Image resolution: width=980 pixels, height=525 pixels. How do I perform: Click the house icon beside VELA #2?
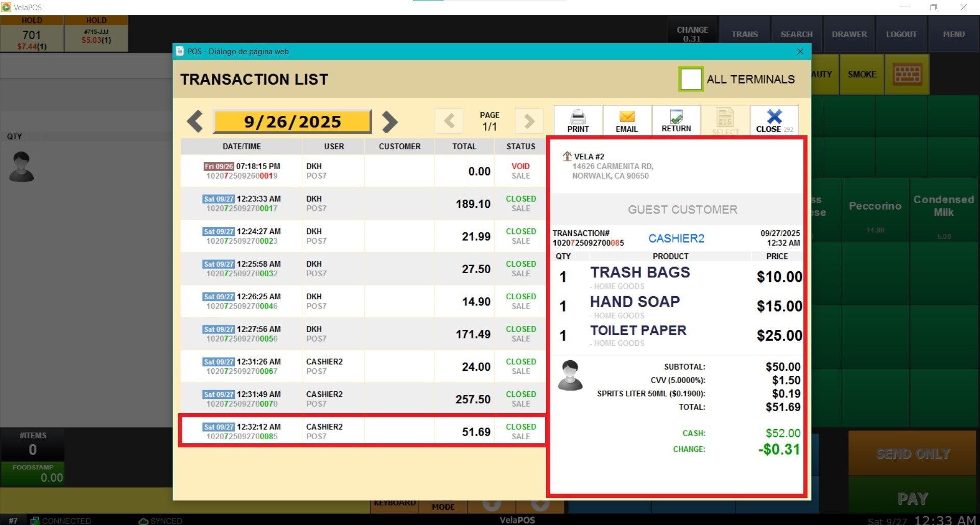pos(567,156)
